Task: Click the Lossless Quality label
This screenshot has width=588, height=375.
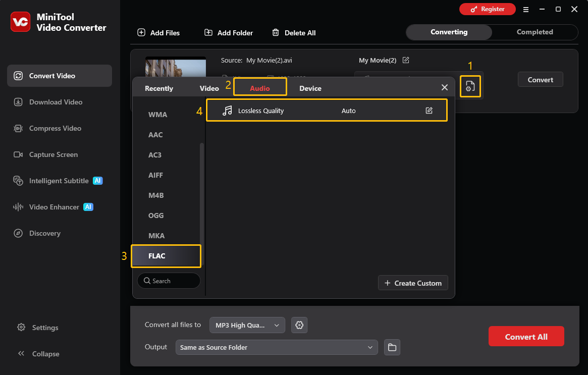Action: [261, 111]
